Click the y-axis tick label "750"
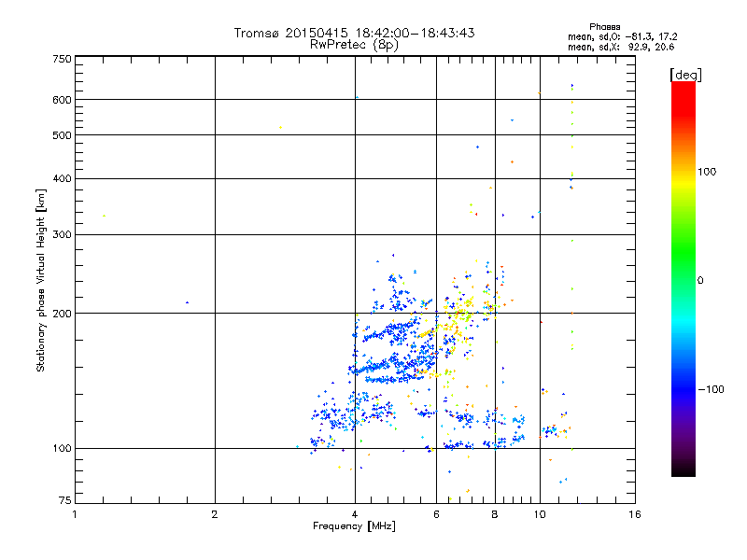 62,59
